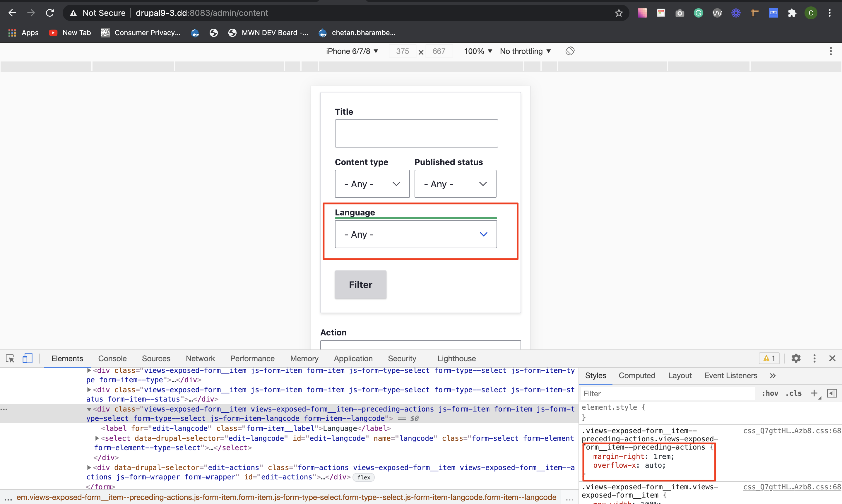842x504 pixels.
Task: Click the Grammarly extension icon
Action: click(x=698, y=13)
